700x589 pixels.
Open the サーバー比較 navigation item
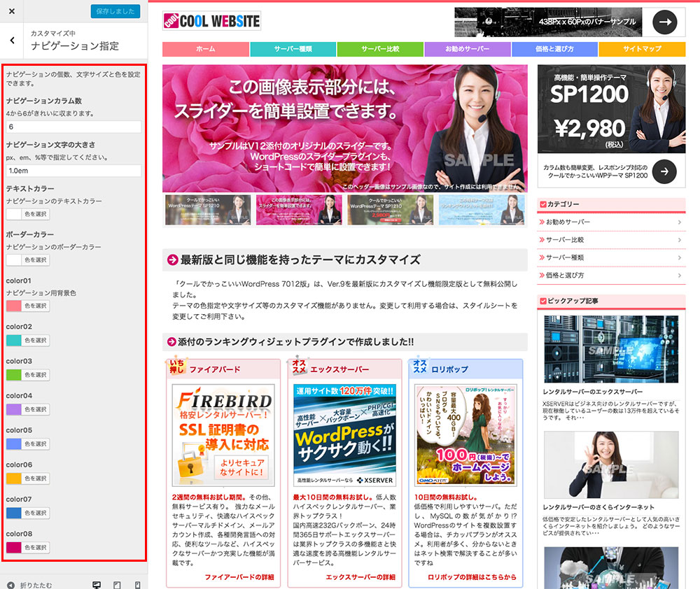[380, 49]
